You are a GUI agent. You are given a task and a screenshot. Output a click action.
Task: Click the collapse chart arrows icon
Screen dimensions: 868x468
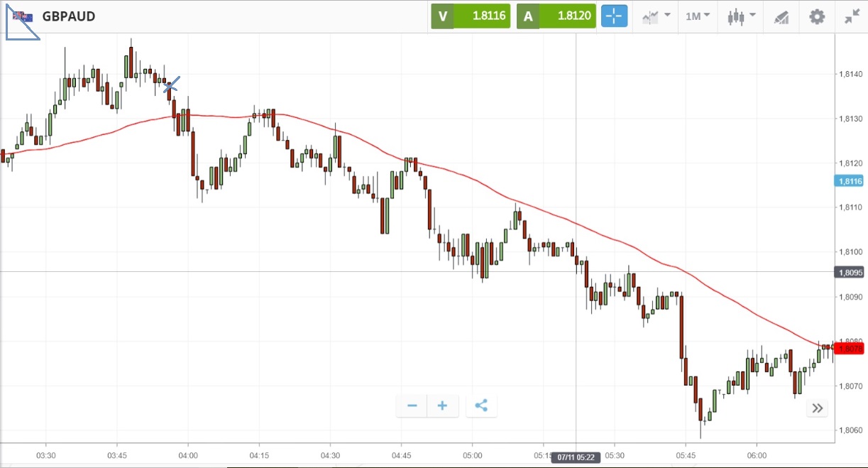click(852, 16)
